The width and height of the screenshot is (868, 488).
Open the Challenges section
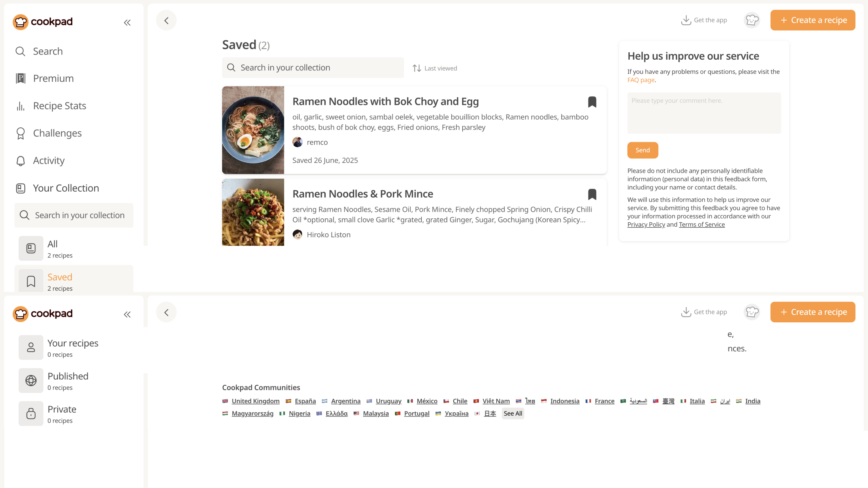[57, 133]
